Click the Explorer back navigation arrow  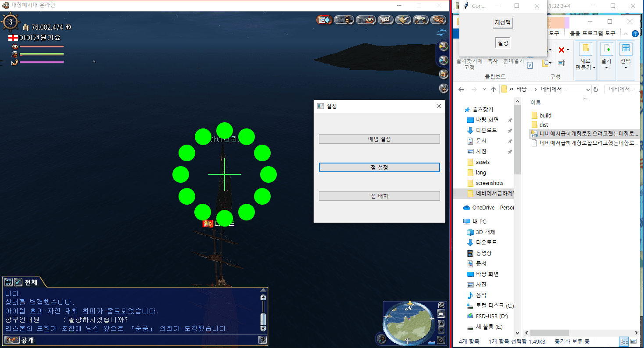pos(461,89)
